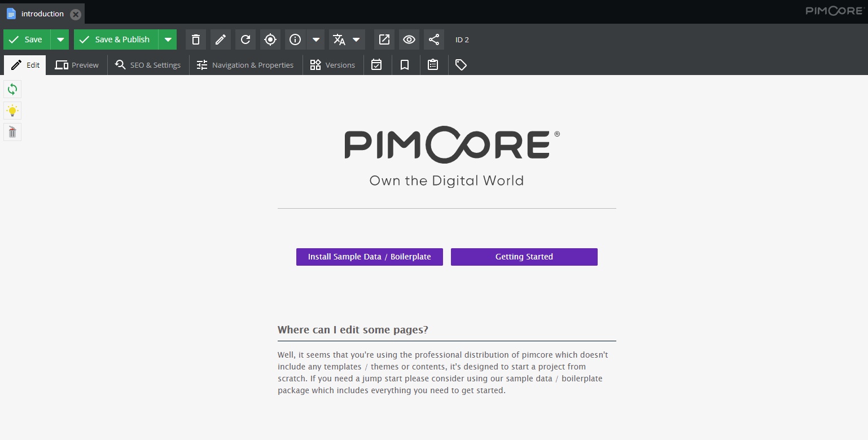The height and width of the screenshot is (440, 868).
Task: Click the share icon in toolbar
Action: coord(434,39)
